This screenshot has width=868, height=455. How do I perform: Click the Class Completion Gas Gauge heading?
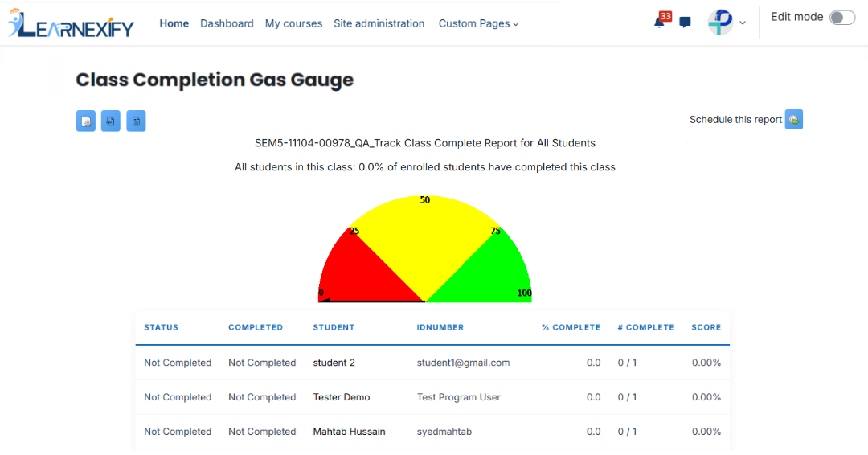[215, 80]
